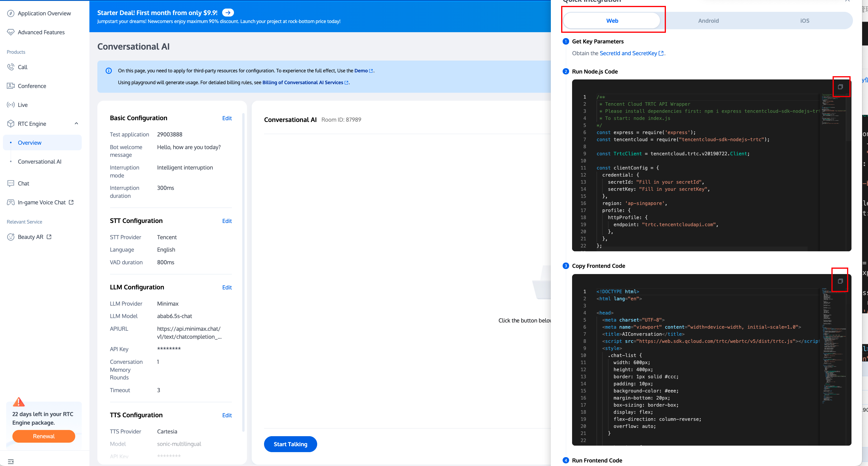Open Advanced Features diamond icon
The height and width of the screenshot is (466, 868).
point(11,32)
